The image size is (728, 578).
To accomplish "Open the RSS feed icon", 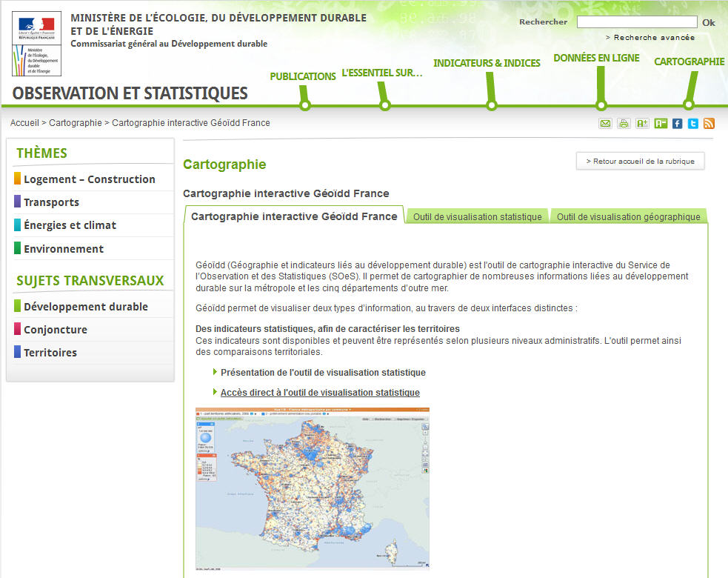I will tap(709, 124).
